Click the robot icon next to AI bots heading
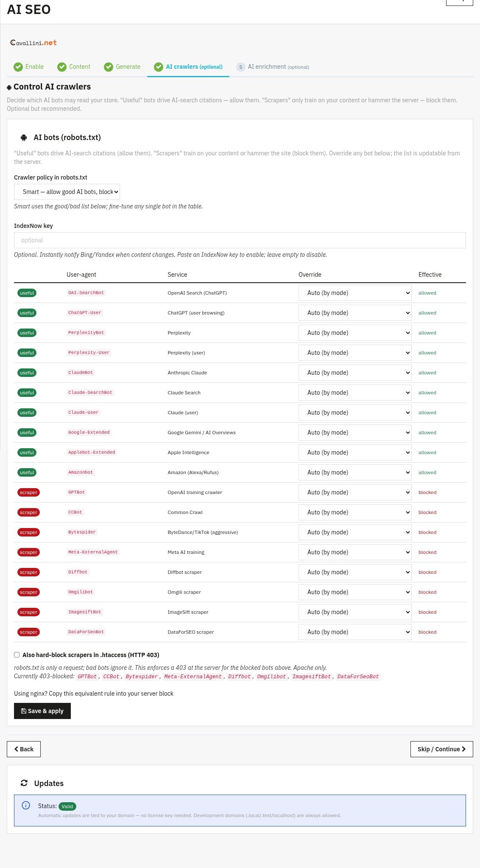This screenshot has width=480, height=868. (24, 138)
